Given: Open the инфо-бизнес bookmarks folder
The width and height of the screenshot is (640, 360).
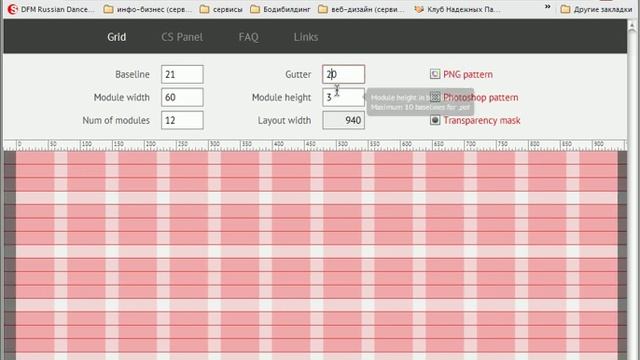Looking at the screenshot, I should [x=147, y=9].
